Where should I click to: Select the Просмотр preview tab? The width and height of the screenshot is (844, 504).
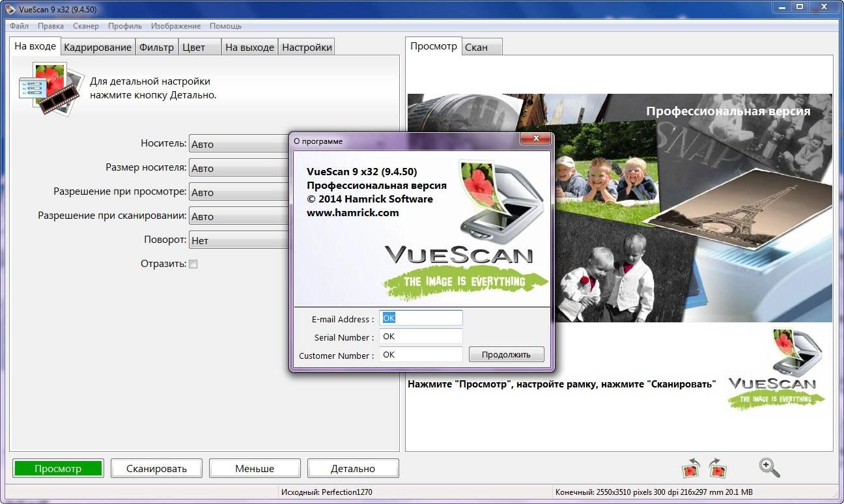[x=434, y=46]
